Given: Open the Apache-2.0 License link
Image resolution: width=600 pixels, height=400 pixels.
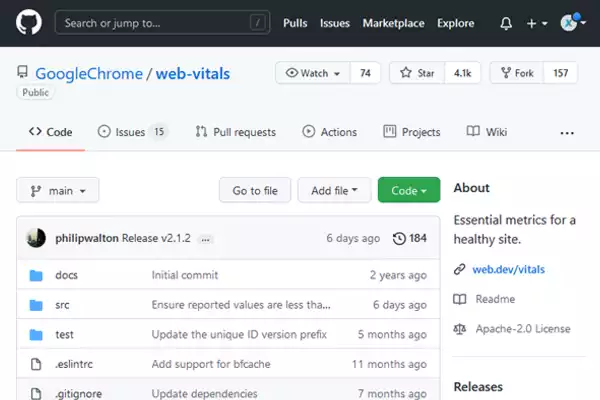Looking at the screenshot, I should click(523, 329).
